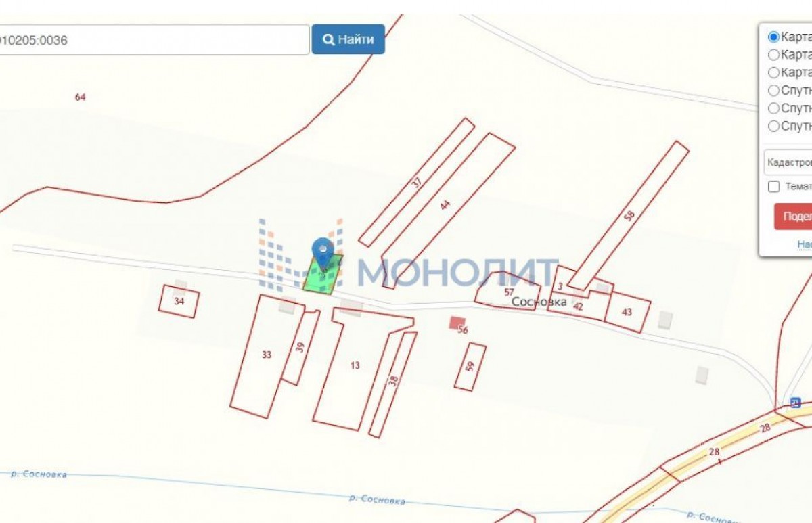This screenshot has height=523, width=812.
Task: Click the red building marker labeled 56
Action: tap(457, 323)
